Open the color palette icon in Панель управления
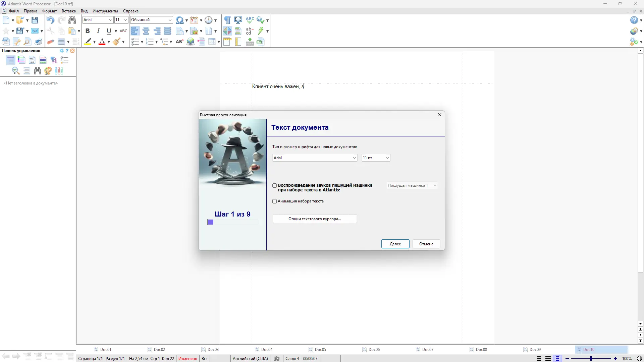Viewport: 644px width, 362px height. [48, 71]
